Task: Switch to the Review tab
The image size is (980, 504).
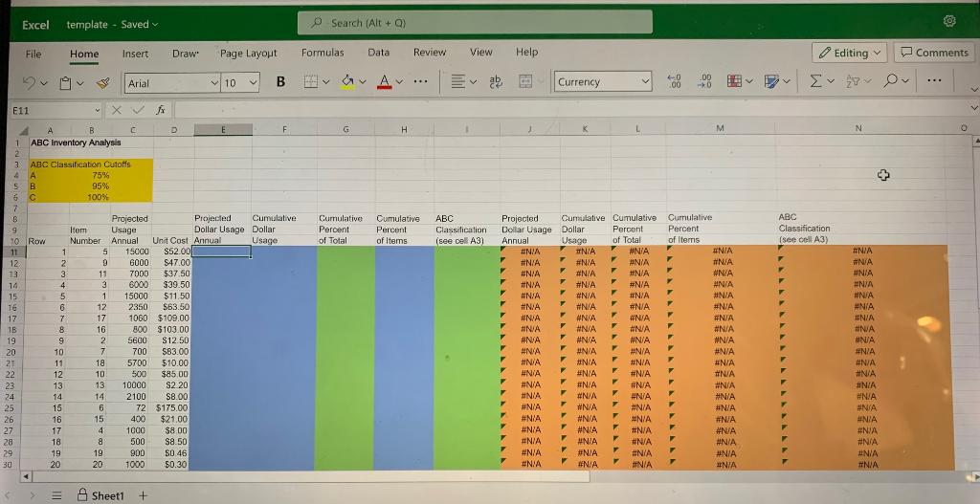Action: (x=430, y=53)
